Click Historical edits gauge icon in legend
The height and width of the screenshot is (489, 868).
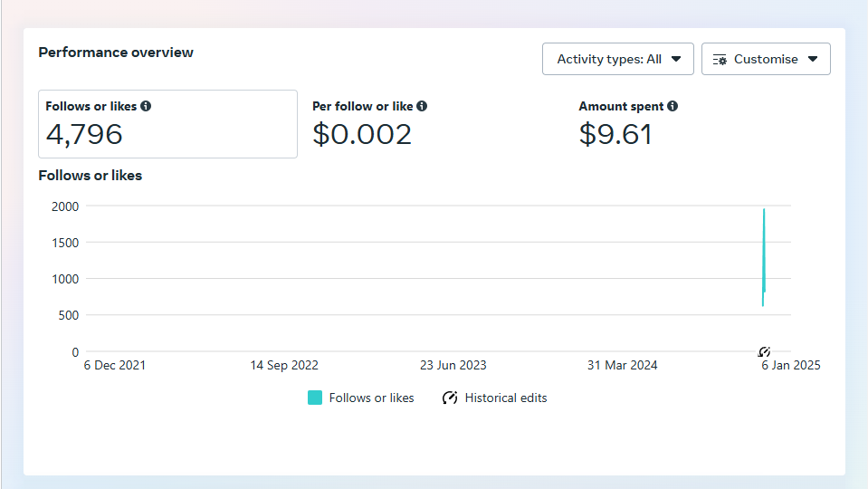(450, 398)
